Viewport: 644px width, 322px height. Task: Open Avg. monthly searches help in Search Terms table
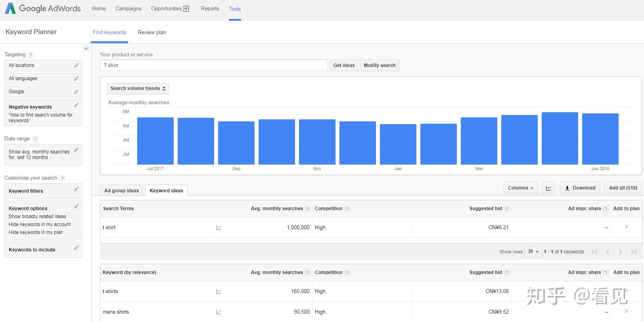(x=307, y=209)
